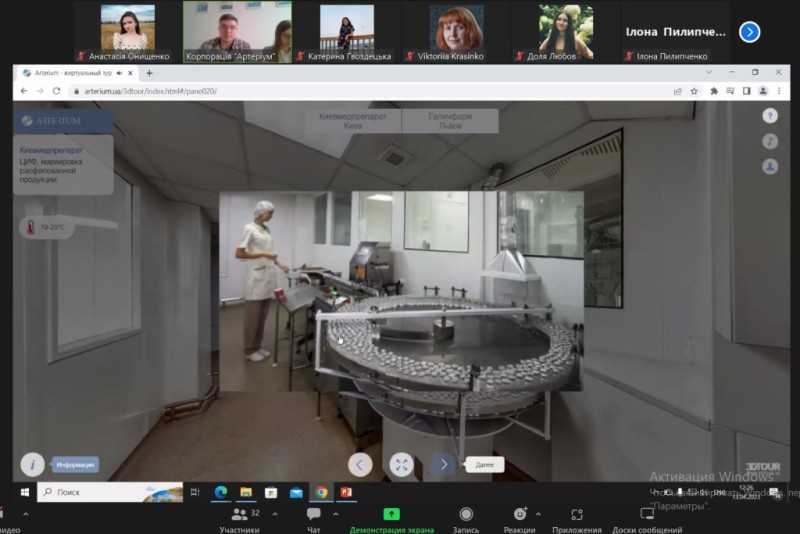Screen dimensions: 800x534
Task: Open the Zoom Чат panel
Action: coord(313,520)
